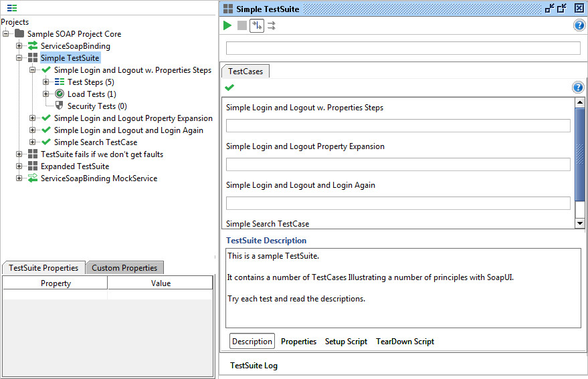
Task: Click Security Tests shield icon
Action: 60,106
